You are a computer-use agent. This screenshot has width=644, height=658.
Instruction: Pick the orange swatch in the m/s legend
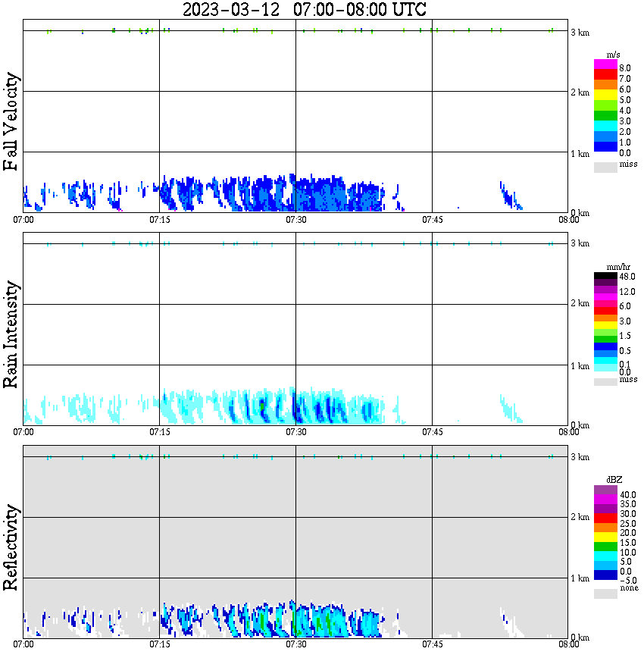[605, 84]
